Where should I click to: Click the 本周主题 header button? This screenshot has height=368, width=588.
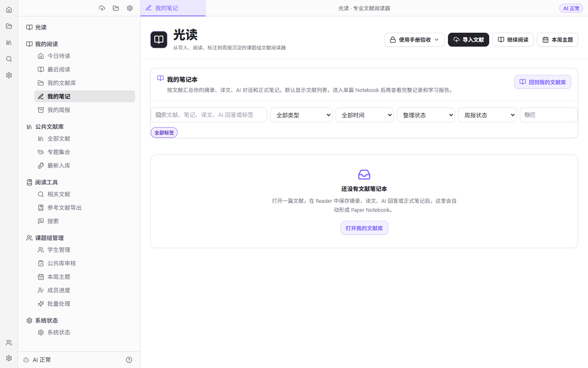(x=557, y=40)
